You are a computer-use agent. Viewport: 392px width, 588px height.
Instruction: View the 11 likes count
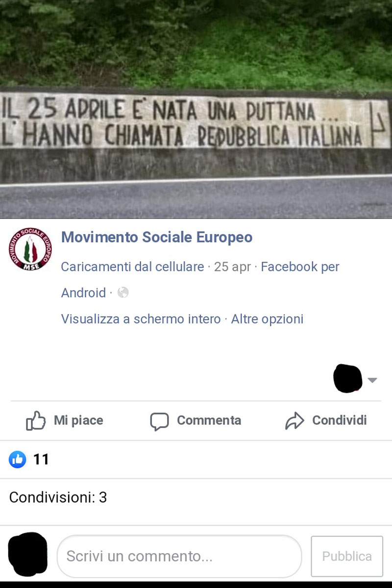(41, 459)
